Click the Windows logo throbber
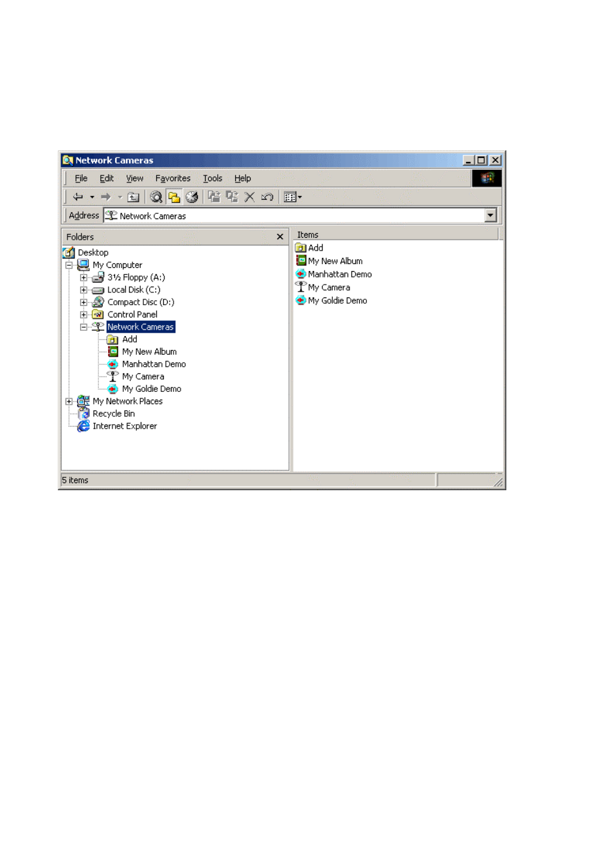 click(x=486, y=178)
